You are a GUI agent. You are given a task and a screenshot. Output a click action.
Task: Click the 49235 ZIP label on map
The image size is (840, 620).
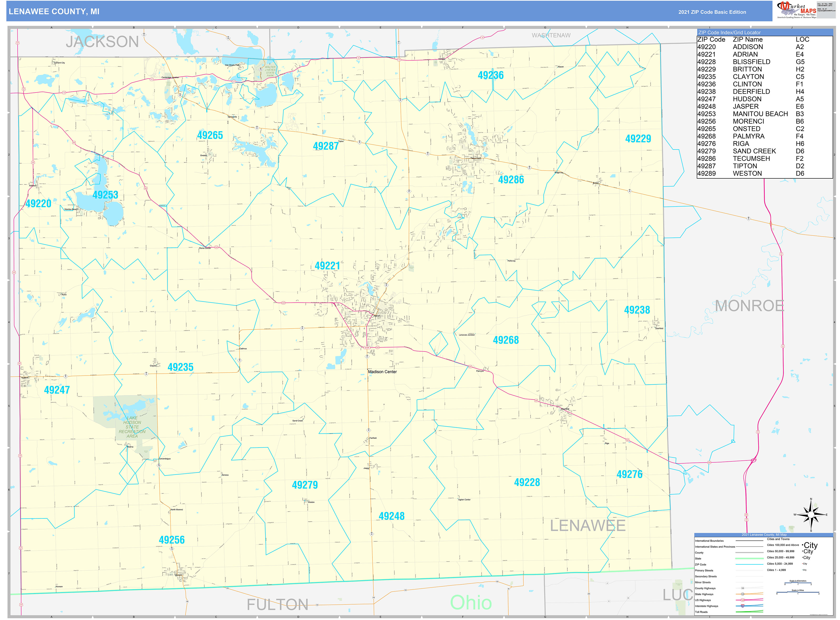(x=180, y=367)
